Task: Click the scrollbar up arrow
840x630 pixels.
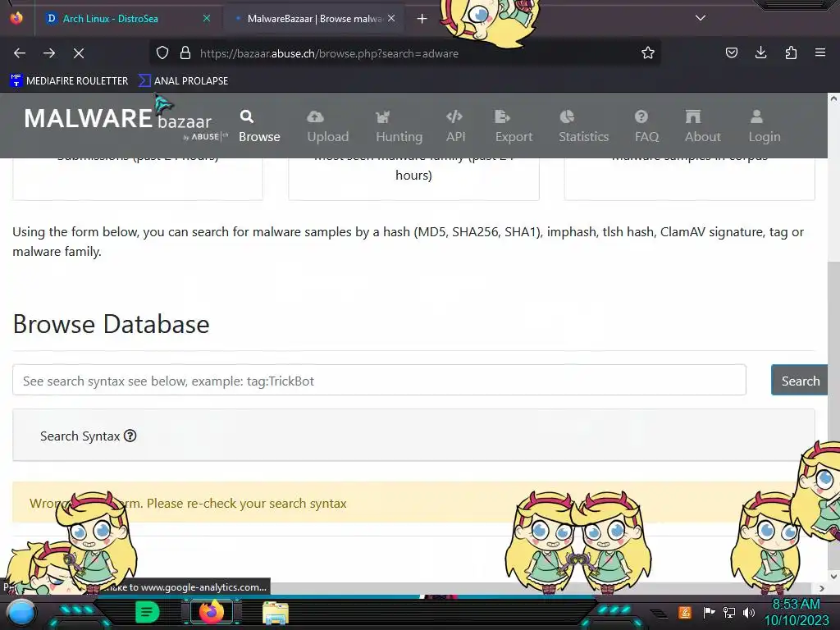Action: pos(833,98)
